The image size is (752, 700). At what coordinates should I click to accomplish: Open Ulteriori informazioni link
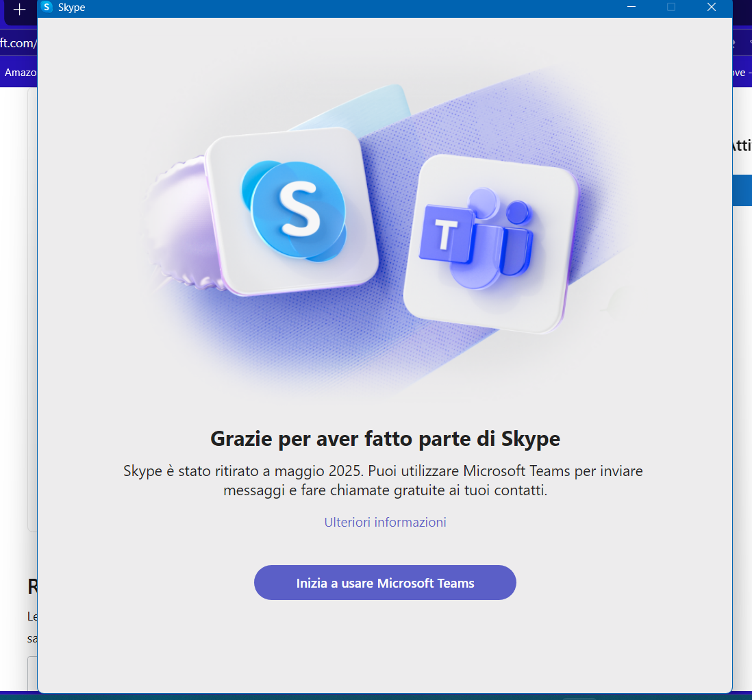coord(385,522)
